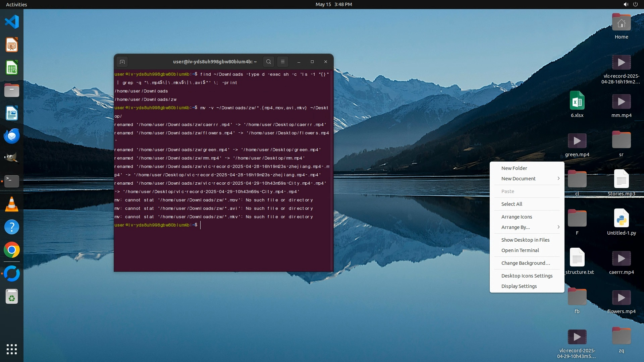Open the system power menu

point(635,4)
